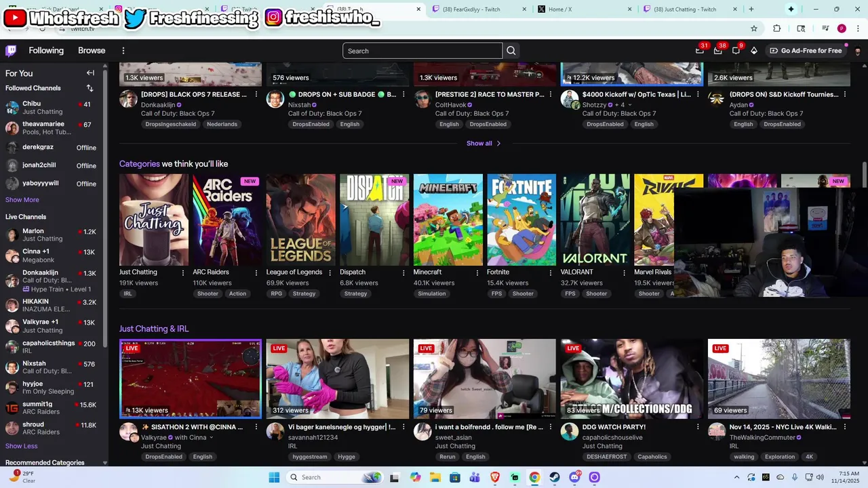Screen dimensions: 868x488
Task: Click the DropsEnabled tag under Nixstah
Action: (311, 124)
